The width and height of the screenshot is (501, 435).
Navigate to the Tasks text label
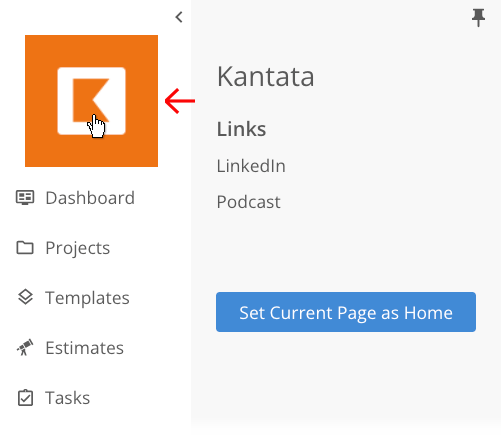pyautogui.click(x=68, y=398)
